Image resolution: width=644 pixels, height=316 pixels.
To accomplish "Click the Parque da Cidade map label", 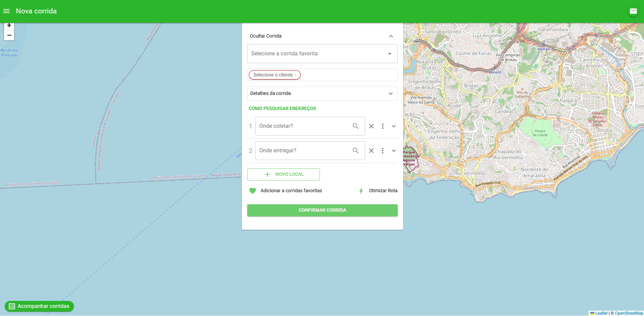I will pos(540,133).
